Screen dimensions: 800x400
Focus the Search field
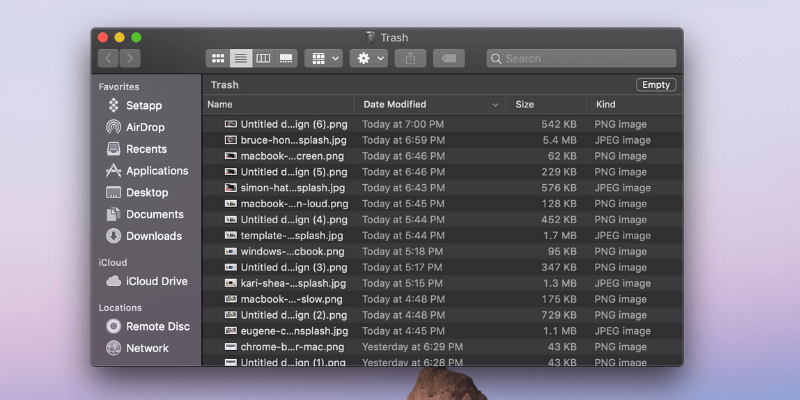(581, 58)
